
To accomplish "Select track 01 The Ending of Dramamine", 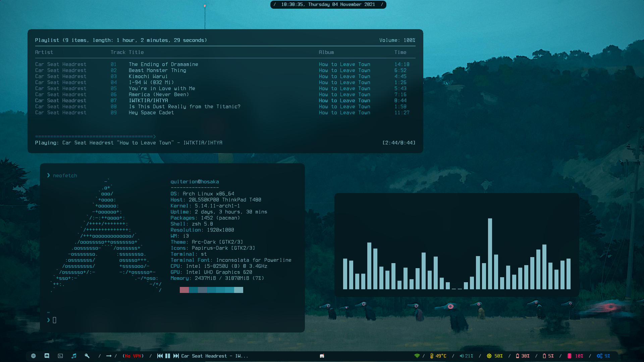I will [225, 64].
